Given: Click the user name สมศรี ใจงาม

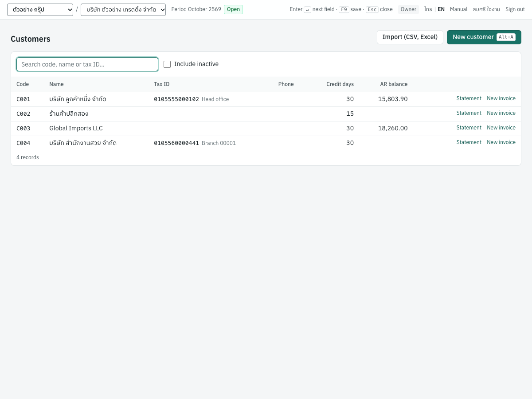Looking at the screenshot, I should tap(486, 9).
